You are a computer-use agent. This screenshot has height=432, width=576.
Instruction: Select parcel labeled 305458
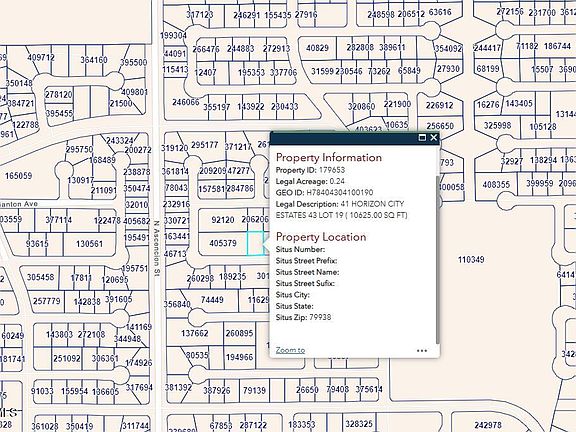click(40, 277)
